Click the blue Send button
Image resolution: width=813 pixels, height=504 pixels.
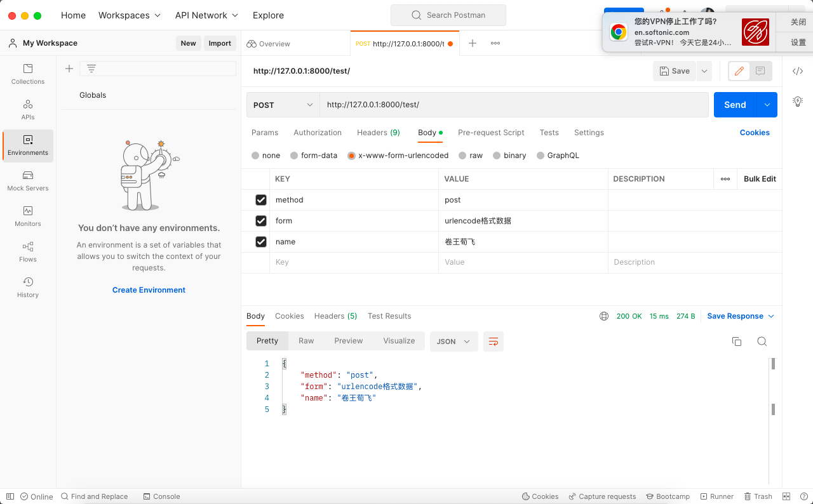click(x=736, y=105)
